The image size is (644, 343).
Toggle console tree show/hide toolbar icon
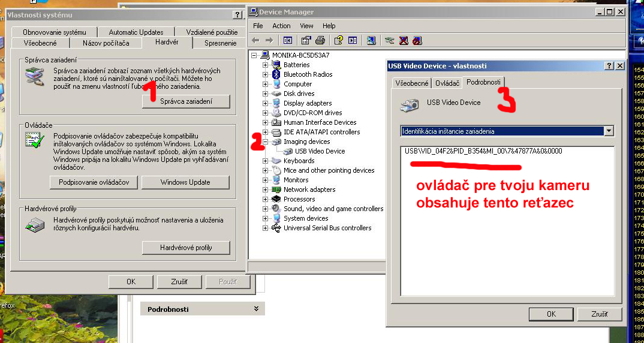[287, 40]
